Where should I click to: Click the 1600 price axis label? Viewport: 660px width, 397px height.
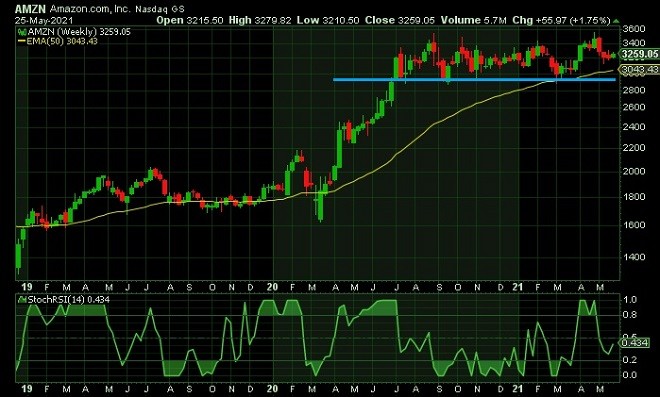tap(633, 225)
